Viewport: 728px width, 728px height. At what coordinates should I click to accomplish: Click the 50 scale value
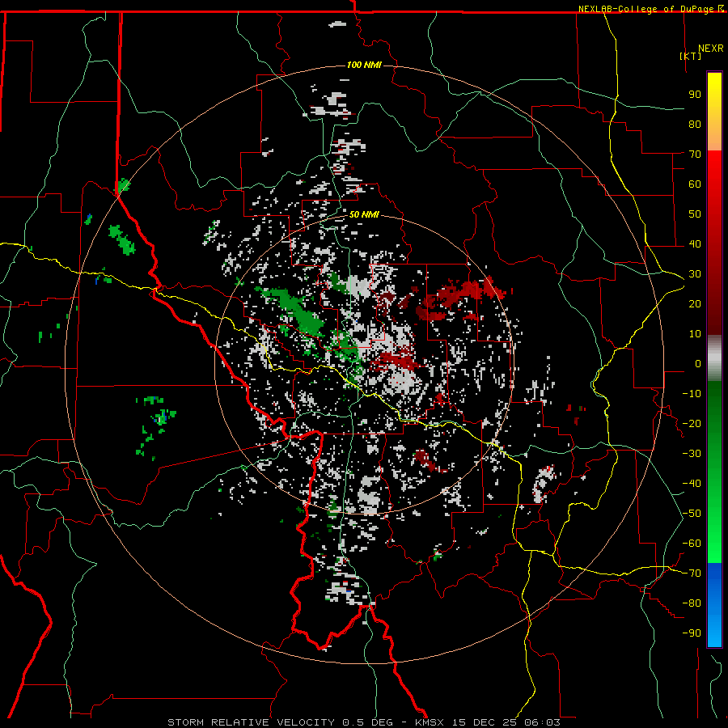point(695,214)
